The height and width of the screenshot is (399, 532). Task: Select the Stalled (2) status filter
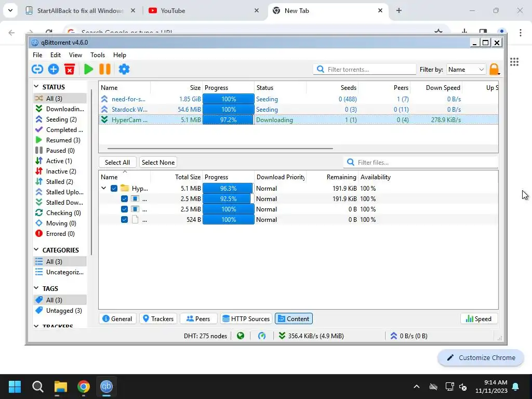(60, 181)
